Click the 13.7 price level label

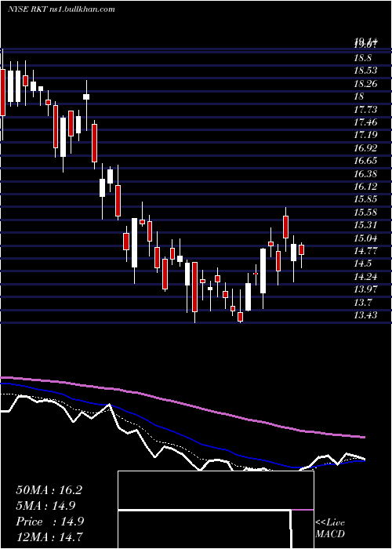(x=363, y=302)
